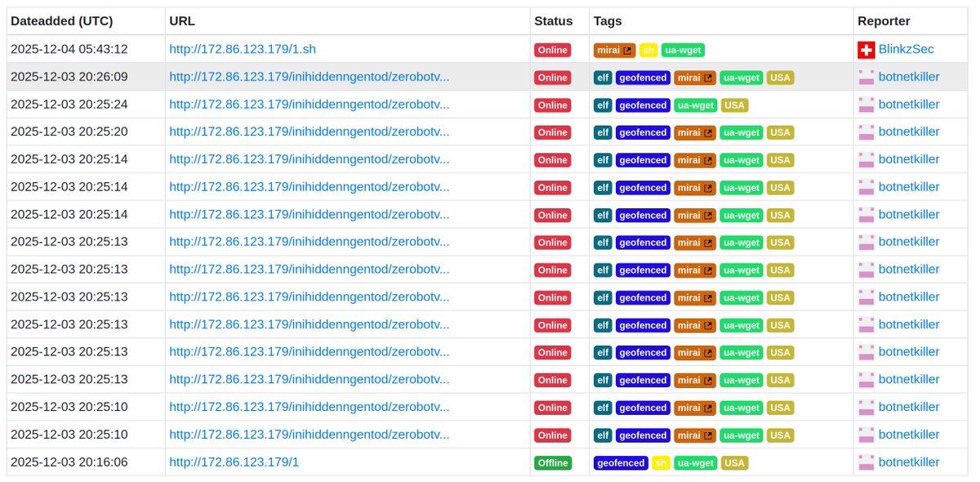
Task: Open mirai tag in the 20:25:20 row
Action: pyautogui.click(x=695, y=132)
